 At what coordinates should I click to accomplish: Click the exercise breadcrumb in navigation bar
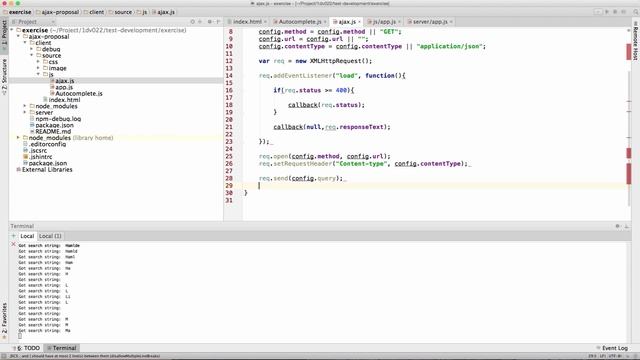pyautogui.click(x=17, y=12)
